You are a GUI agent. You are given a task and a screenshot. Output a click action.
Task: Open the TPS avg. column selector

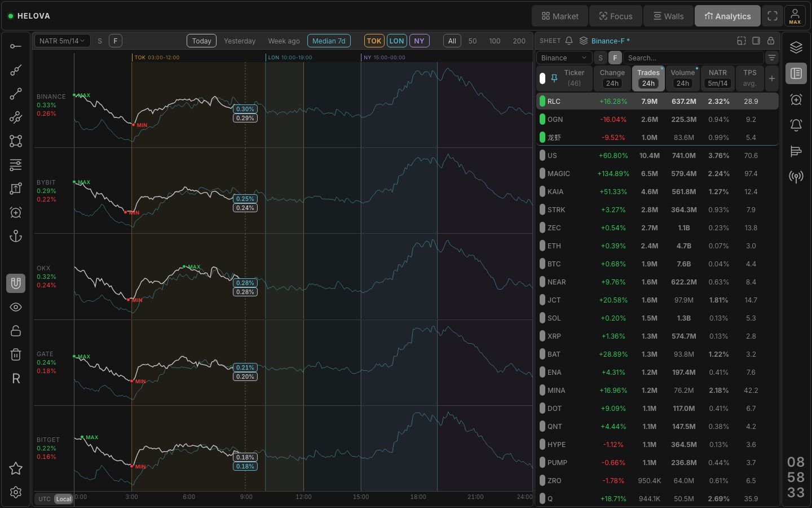pyautogui.click(x=749, y=83)
